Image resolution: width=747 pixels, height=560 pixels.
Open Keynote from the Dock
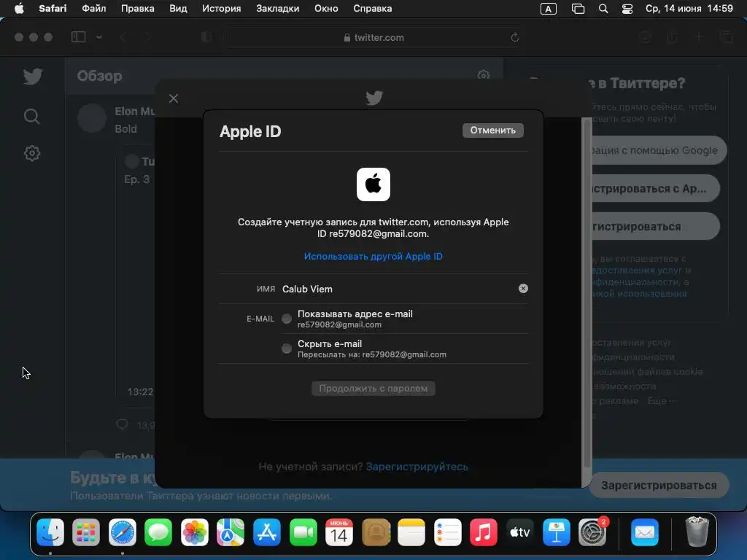tap(556, 532)
